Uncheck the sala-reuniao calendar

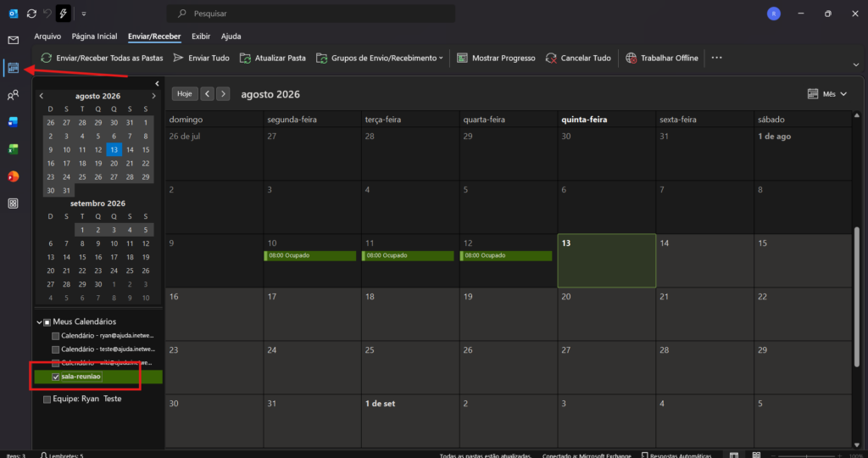[55, 377]
